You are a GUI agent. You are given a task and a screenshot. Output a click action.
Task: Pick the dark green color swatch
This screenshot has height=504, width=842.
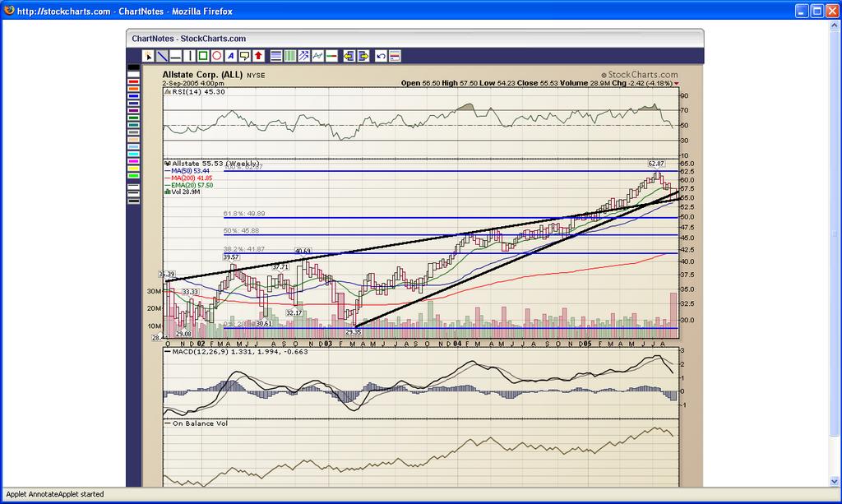pyautogui.click(x=134, y=118)
